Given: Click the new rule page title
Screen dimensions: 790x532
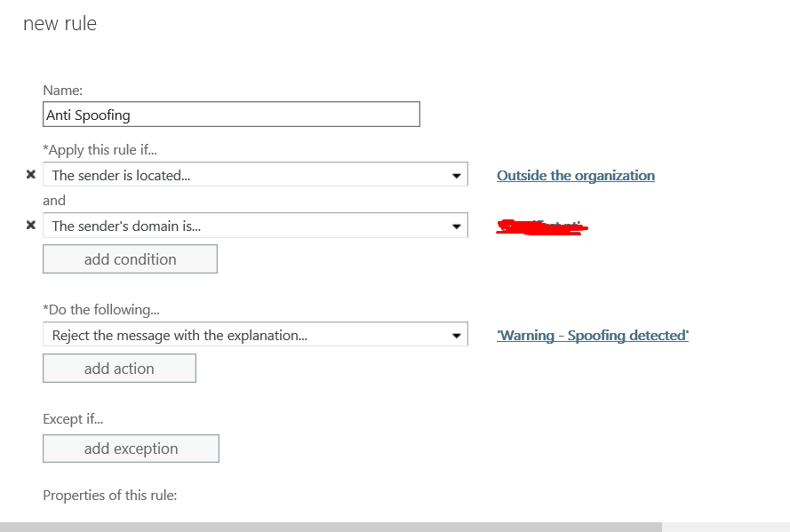Looking at the screenshot, I should tap(60, 24).
